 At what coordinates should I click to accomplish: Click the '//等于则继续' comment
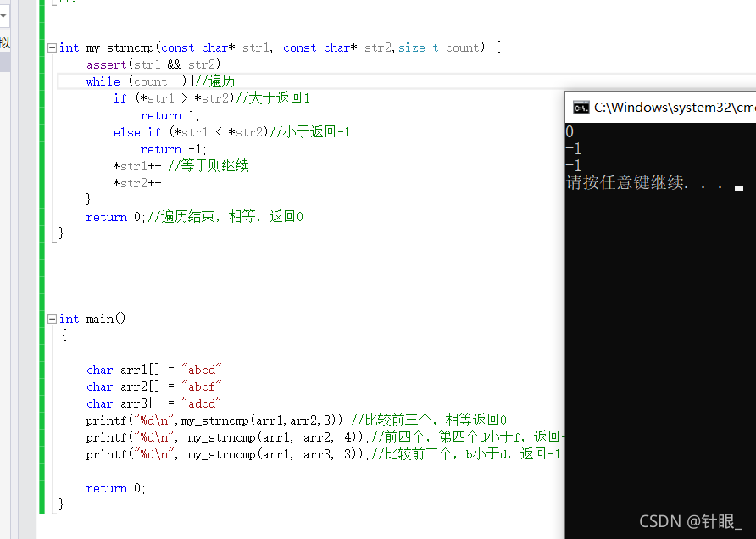(208, 166)
